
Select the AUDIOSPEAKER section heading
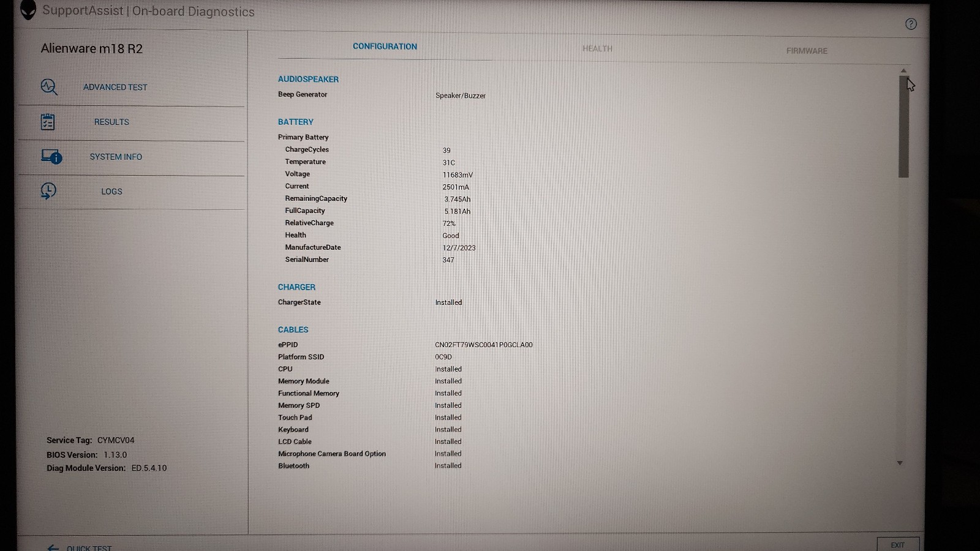308,79
